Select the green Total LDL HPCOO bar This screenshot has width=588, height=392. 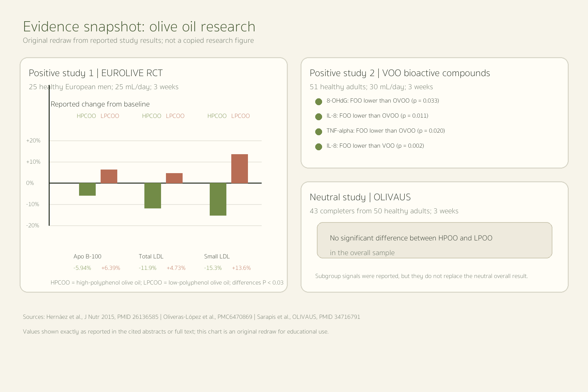[x=153, y=196]
